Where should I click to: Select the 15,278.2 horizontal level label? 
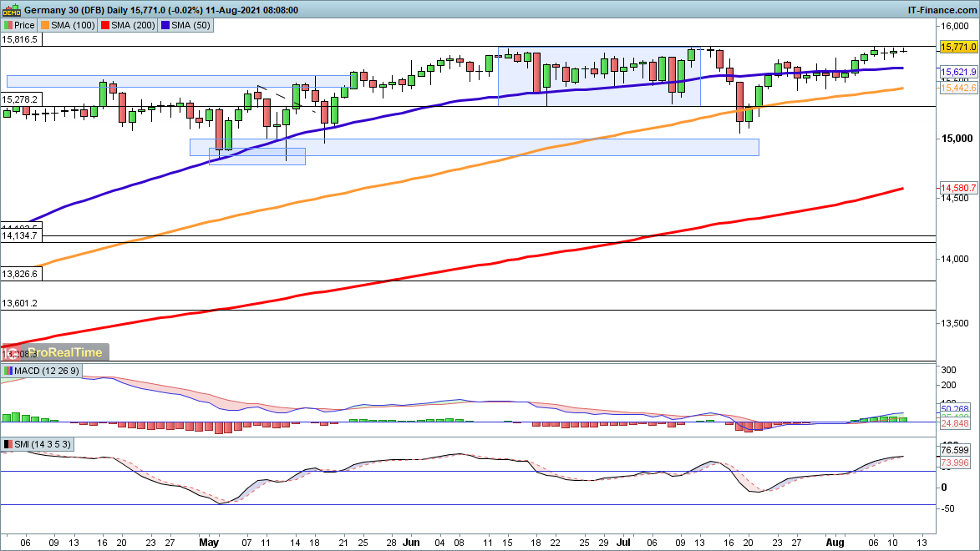[20, 99]
